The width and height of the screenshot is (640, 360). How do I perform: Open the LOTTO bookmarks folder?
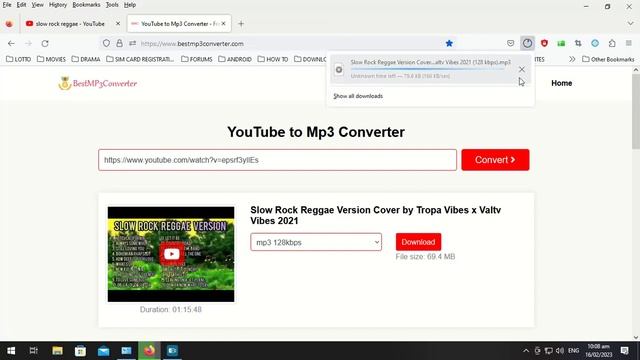[x=18, y=59]
